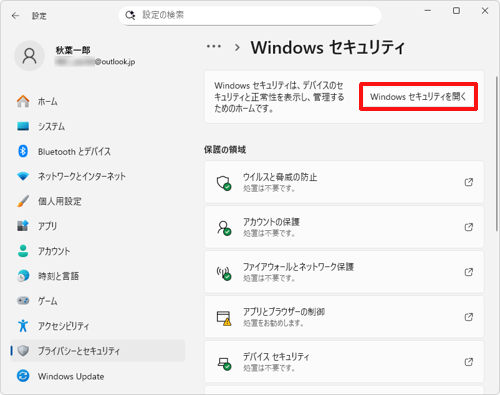Select アプリ in the sidebar
500x395 pixels.
pos(98,226)
